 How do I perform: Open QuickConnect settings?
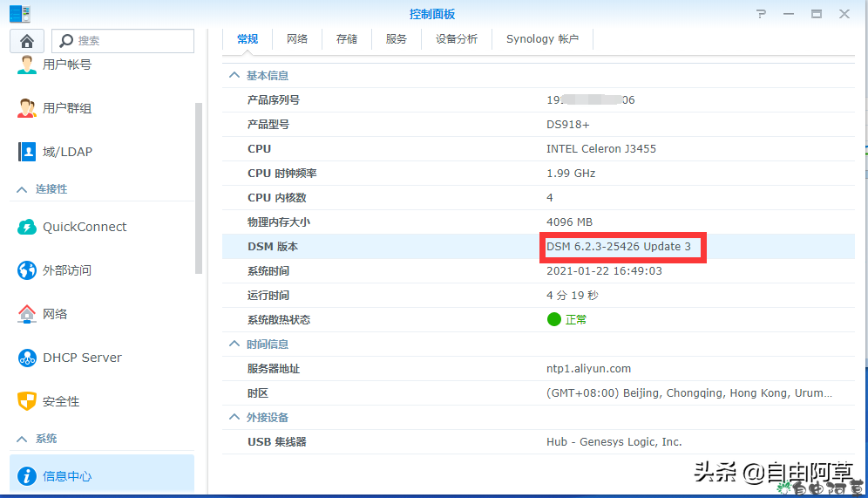(x=84, y=227)
